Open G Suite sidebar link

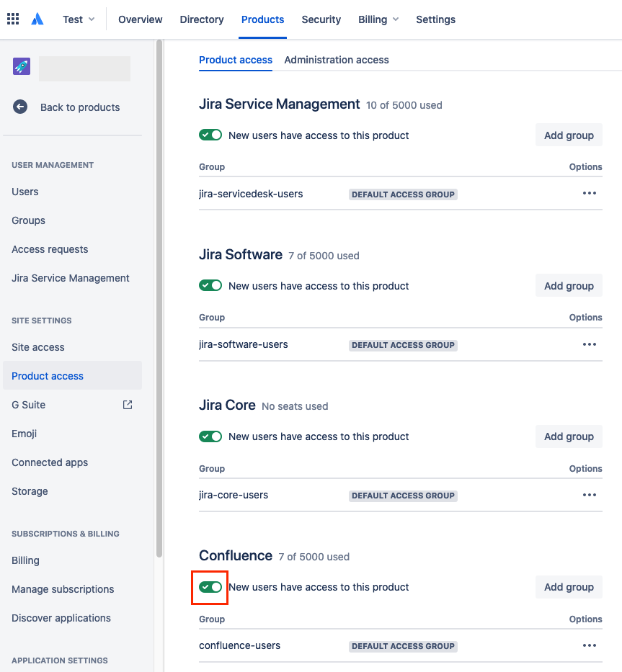[28, 405]
